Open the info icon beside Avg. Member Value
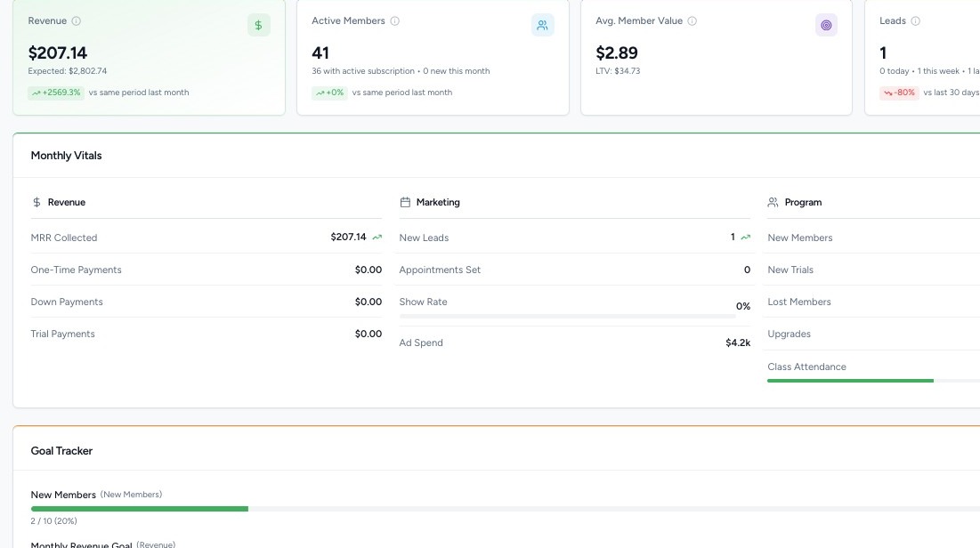980x548 pixels. [692, 20]
